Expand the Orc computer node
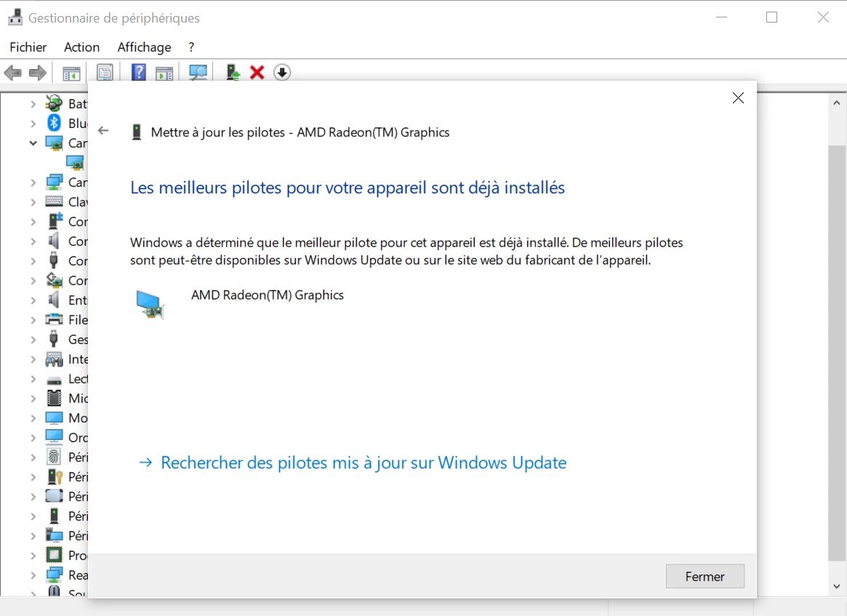The image size is (847, 616). [33, 438]
